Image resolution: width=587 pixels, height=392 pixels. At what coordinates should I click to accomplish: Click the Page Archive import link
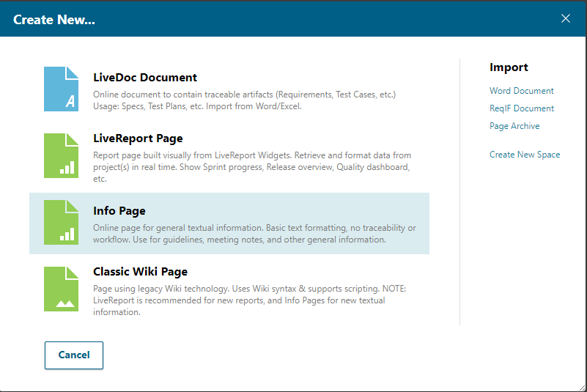pyautogui.click(x=514, y=126)
